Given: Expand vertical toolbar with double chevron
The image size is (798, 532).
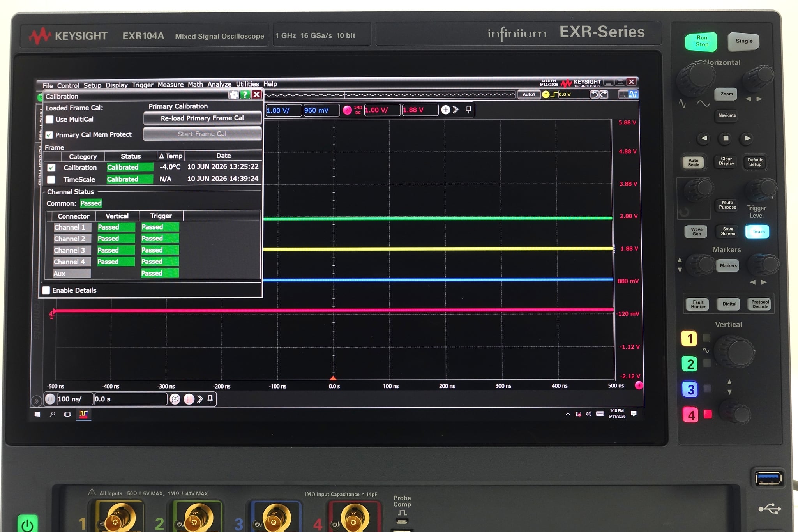Looking at the screenshot, I should point(455,110).
